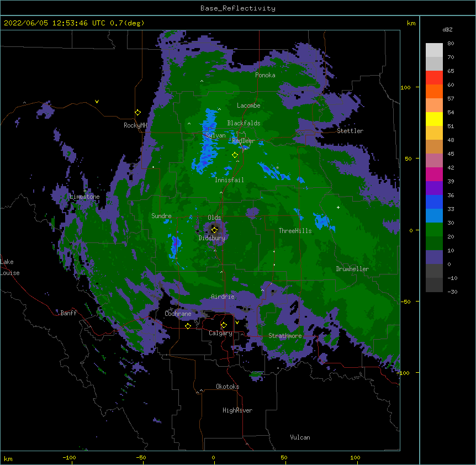Select the yellow diamond marker under Cochrane
Screen dimensions: 476x465
(188, 326)
